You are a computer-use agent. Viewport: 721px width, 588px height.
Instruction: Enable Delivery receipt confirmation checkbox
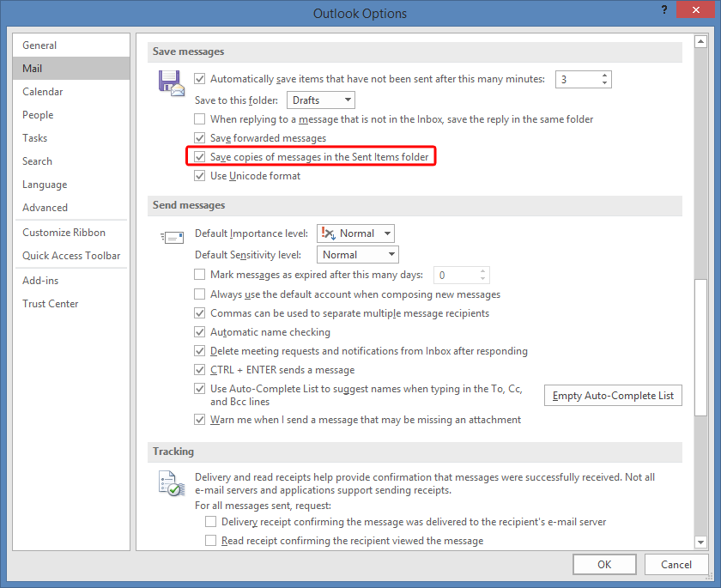211,522
